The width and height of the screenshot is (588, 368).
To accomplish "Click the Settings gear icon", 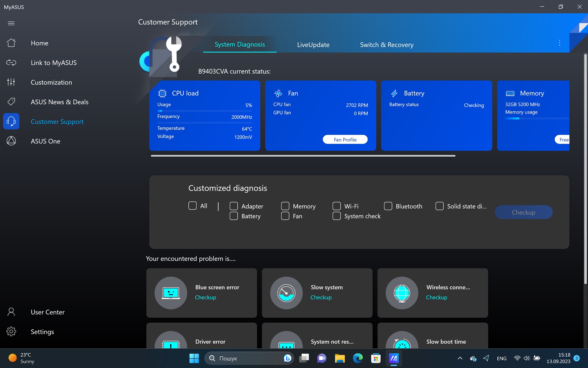I will (11, 332).
